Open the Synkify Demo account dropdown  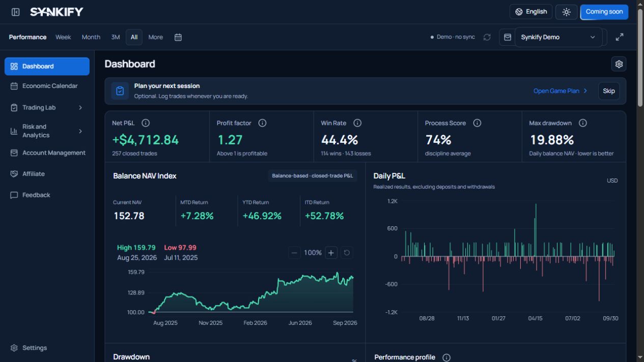tap(558, 37)
